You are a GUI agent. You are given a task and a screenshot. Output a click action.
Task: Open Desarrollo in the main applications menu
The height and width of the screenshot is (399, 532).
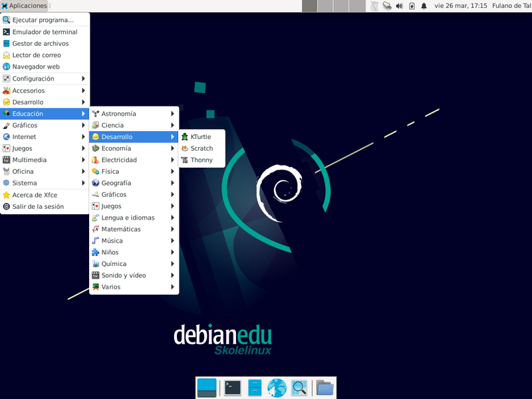point(45,102)
